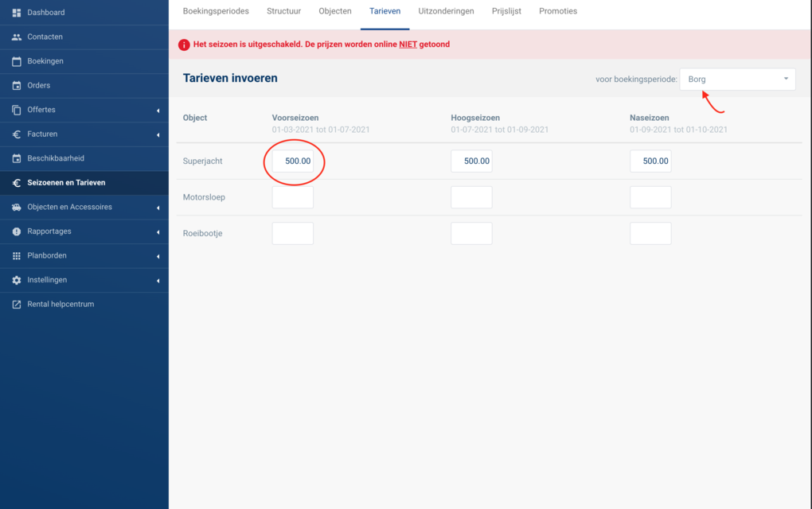
Task: Expand the Planborden submenu arrow
Action: 158,256
